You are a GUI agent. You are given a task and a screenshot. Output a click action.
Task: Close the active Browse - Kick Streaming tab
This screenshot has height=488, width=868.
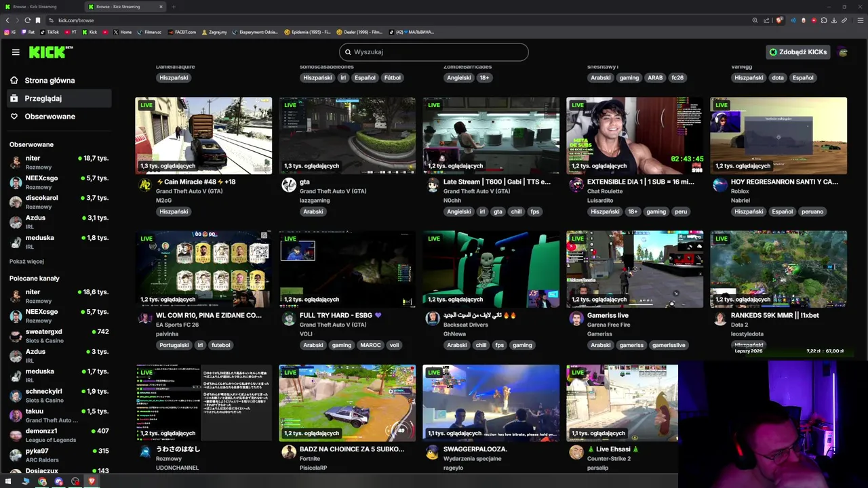(x=161, y=7)
